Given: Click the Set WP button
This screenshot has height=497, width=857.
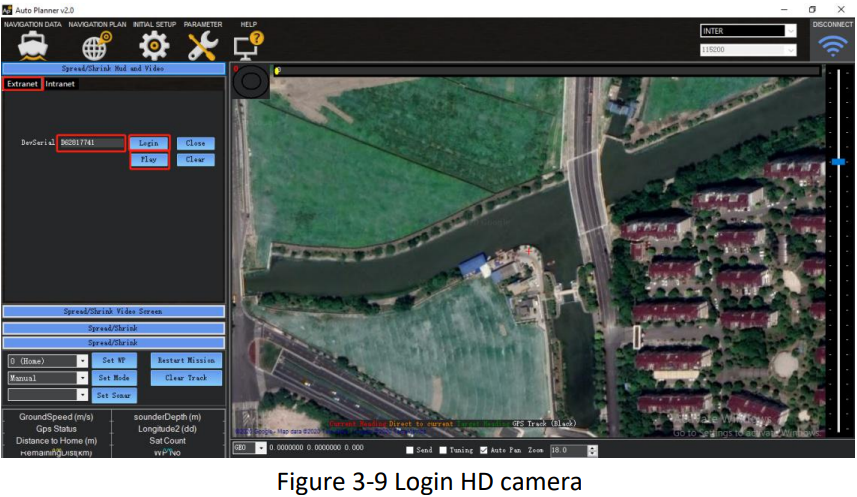Looking at the screenshot, I should click(114, 360).
